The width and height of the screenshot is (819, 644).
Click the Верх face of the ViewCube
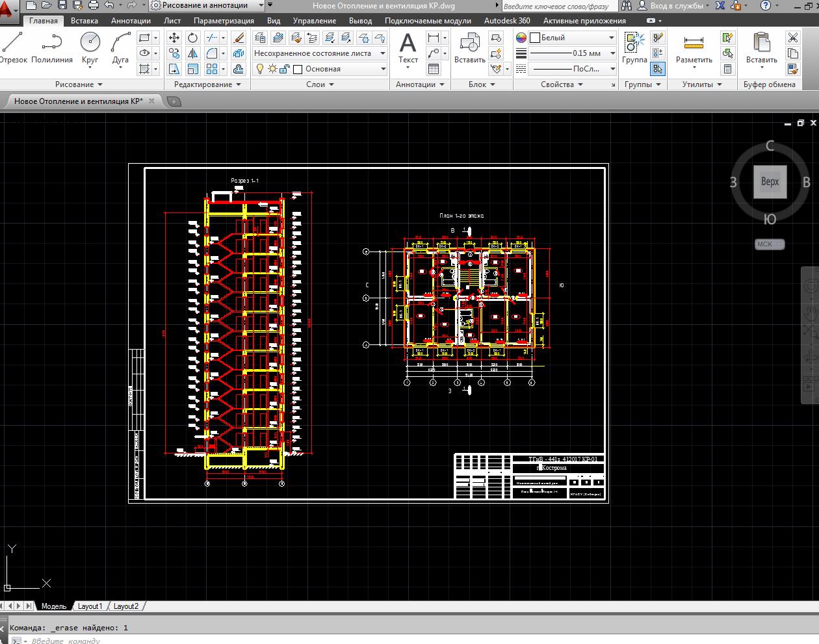coord(770,181)
